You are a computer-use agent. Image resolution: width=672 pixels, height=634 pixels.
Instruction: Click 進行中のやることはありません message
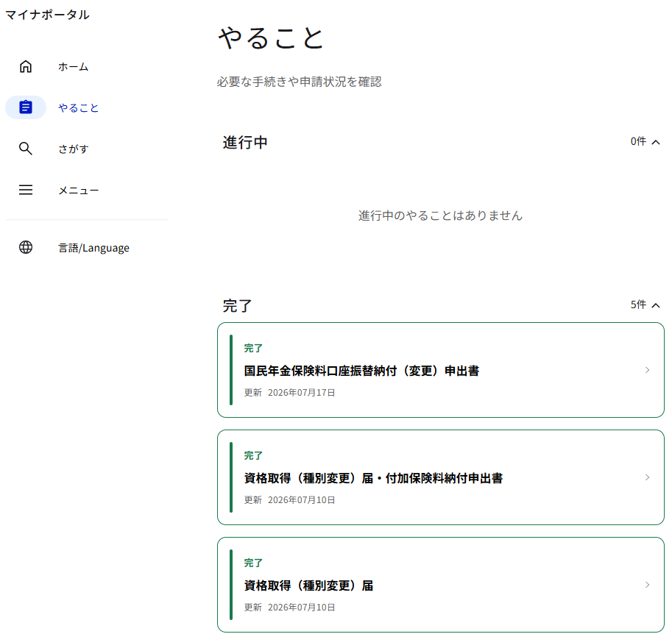pos(441,216)
